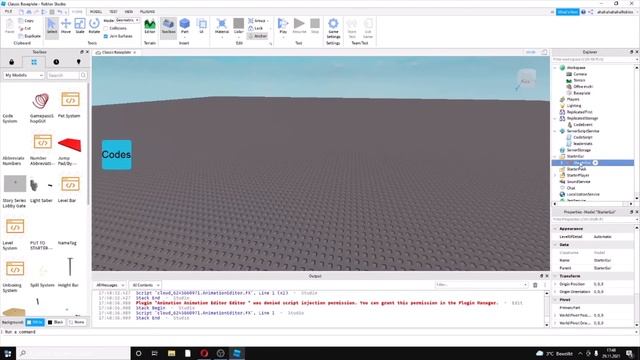Click the Pet System model thumbnail
The width and height of the screenshot is (640, 360).
click(x=70, y=99)
